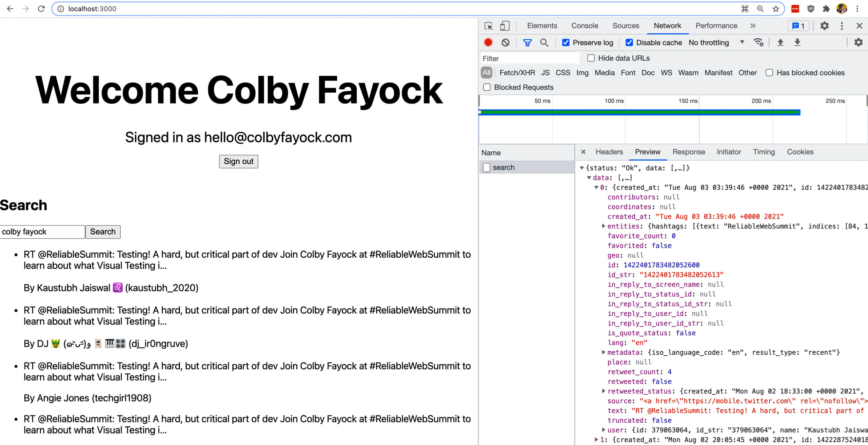Click the colby fayock search input field

(x=42, y=232)
